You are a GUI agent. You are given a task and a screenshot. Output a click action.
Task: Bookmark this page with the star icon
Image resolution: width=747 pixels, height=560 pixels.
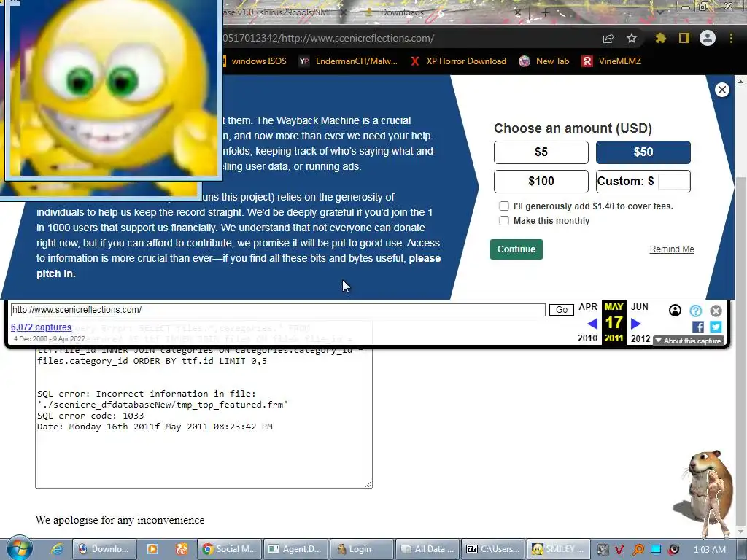pyautogui.click(x=632, y=38)
